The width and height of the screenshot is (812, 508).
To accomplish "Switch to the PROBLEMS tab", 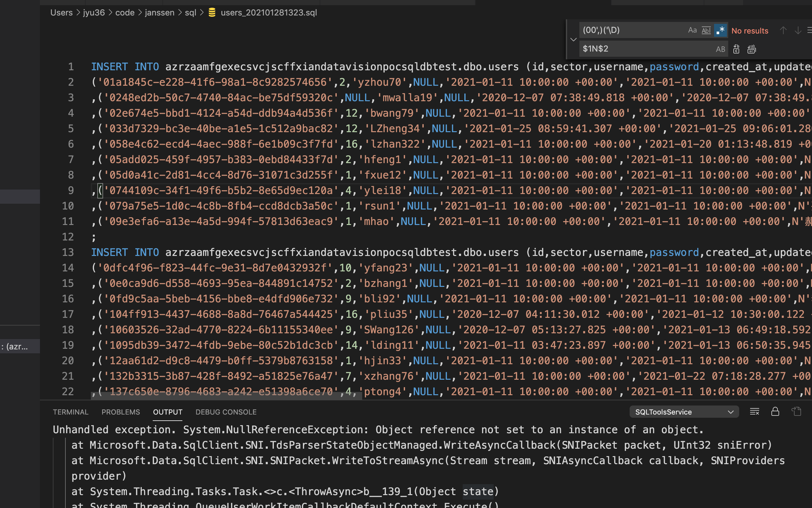I will pyautogui.click(x=121, y=412).
